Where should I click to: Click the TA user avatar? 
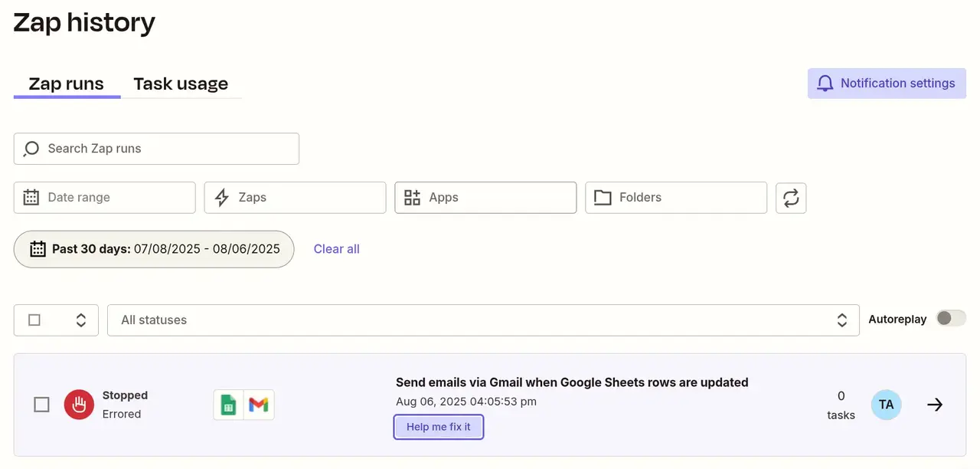point(887,405)
